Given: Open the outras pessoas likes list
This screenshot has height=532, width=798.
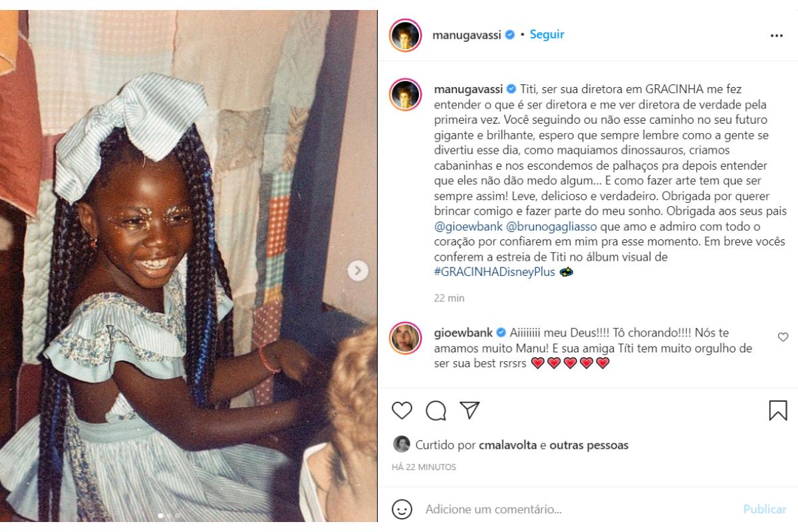Looking at the screenshot, I should [589, 445].
